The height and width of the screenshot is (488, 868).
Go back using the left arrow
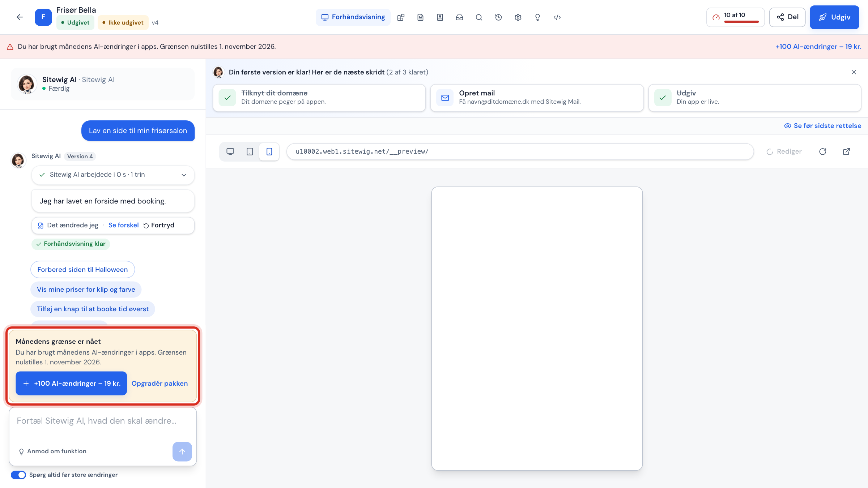click(x=20, y=17)
